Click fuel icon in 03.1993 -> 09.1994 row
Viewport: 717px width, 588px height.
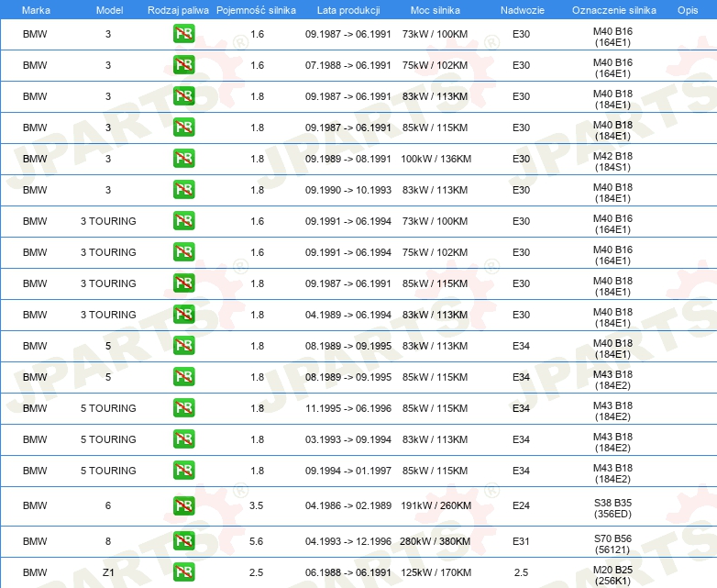[183, 438]
